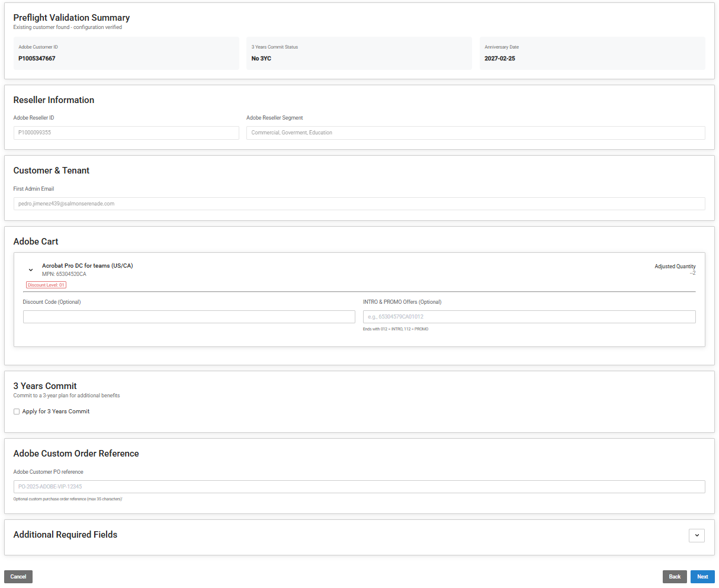Click the Anniversary Date 2027-02-25 card
Screen dimensions: 719x588
(x=592, y=53)
